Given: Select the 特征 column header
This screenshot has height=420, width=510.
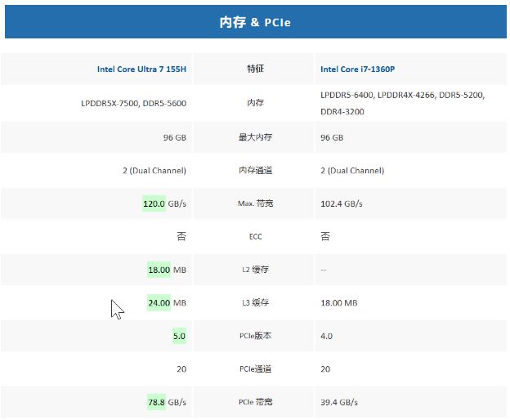Looking at the screenshot, I should [255, 69].
